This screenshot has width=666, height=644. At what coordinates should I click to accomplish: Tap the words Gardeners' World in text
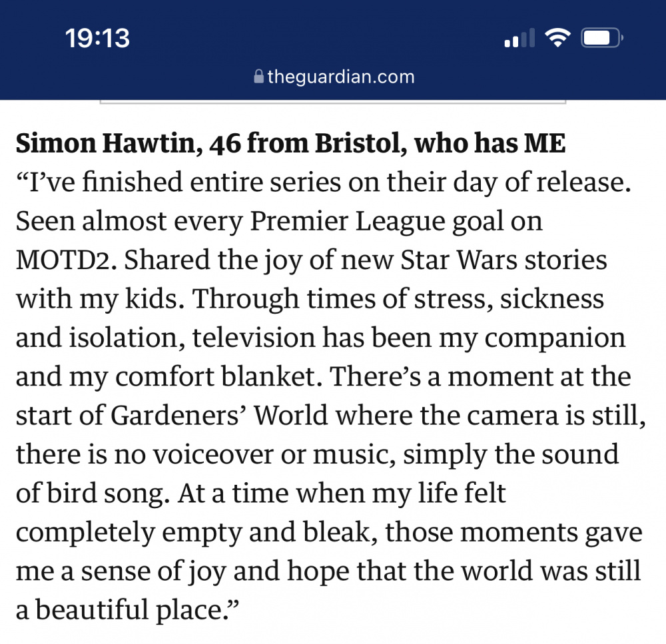(219, 415)
